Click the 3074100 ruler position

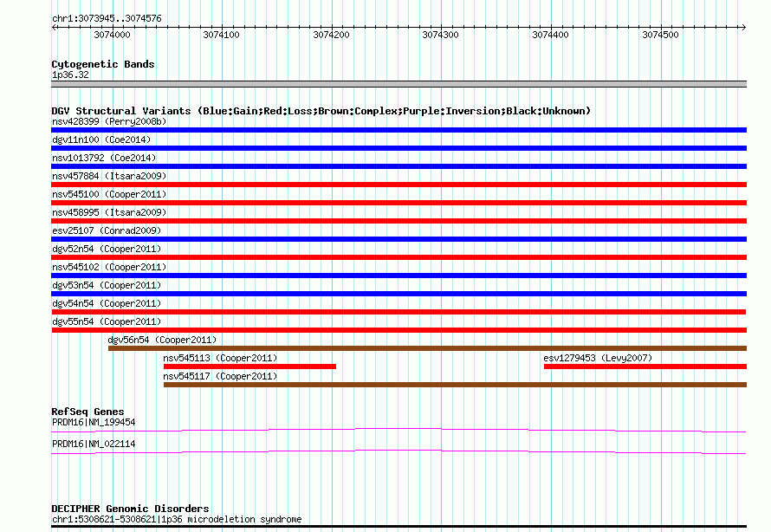(221, 35)
